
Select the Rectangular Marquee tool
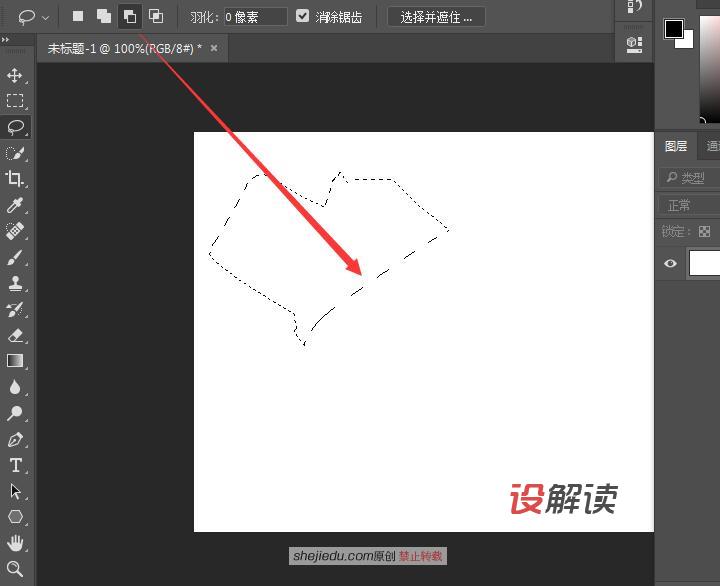coord(15,101)
